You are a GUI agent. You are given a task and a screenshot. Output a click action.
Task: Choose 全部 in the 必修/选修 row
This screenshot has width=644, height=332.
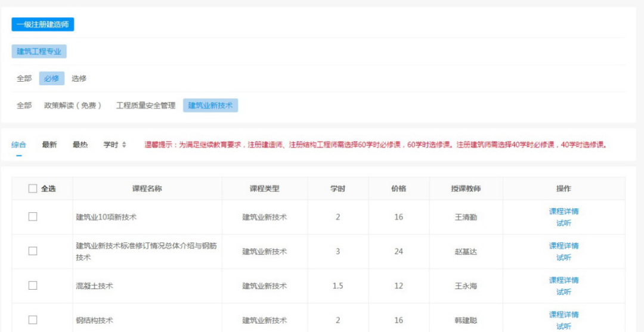tap(24, 79)
